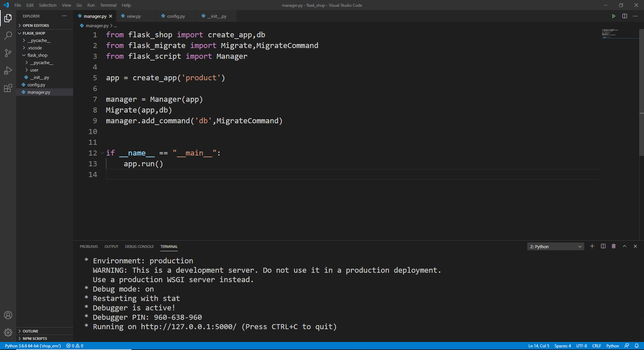This screenshot has height=350, width=644.
Task: Close the manager.py editor tab
Action: tap(111, 16)
